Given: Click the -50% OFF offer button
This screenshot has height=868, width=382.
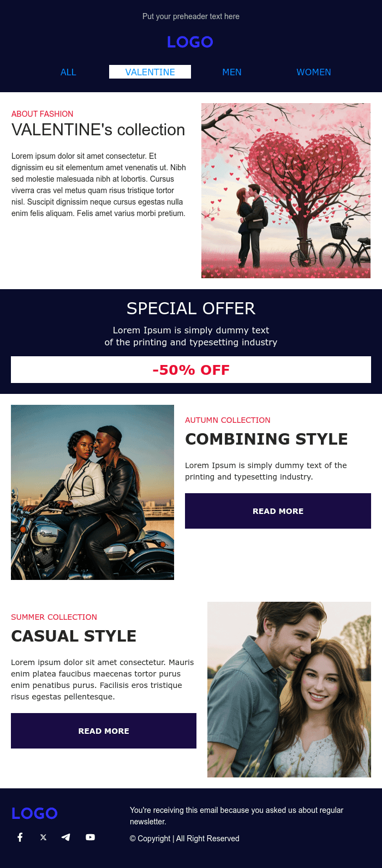Looking at the screenshot, I should (191, 370).
